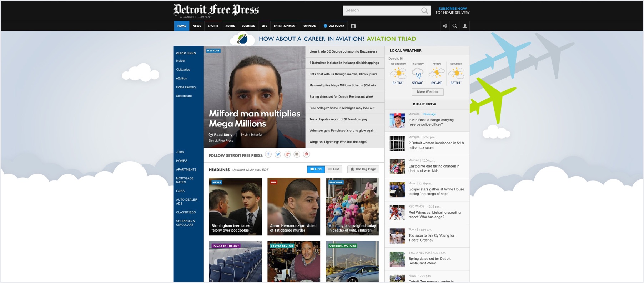Open Home Delivery quick link

(186, 87)
